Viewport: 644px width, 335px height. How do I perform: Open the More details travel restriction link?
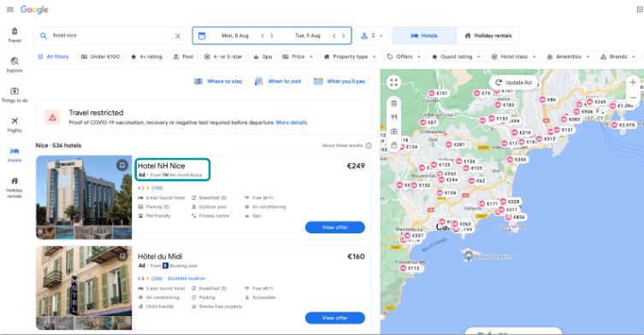tap(292, 122)
